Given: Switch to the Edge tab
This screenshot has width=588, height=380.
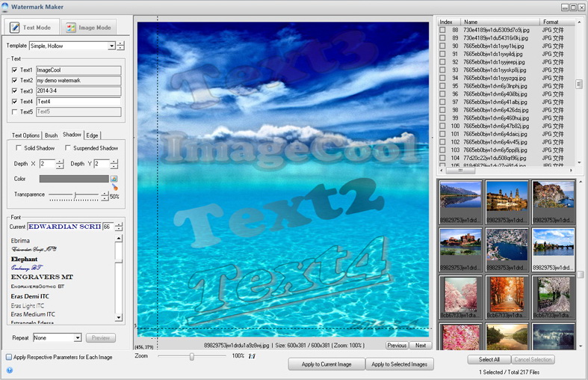Looking at the screenshot, I should point(92,135).
